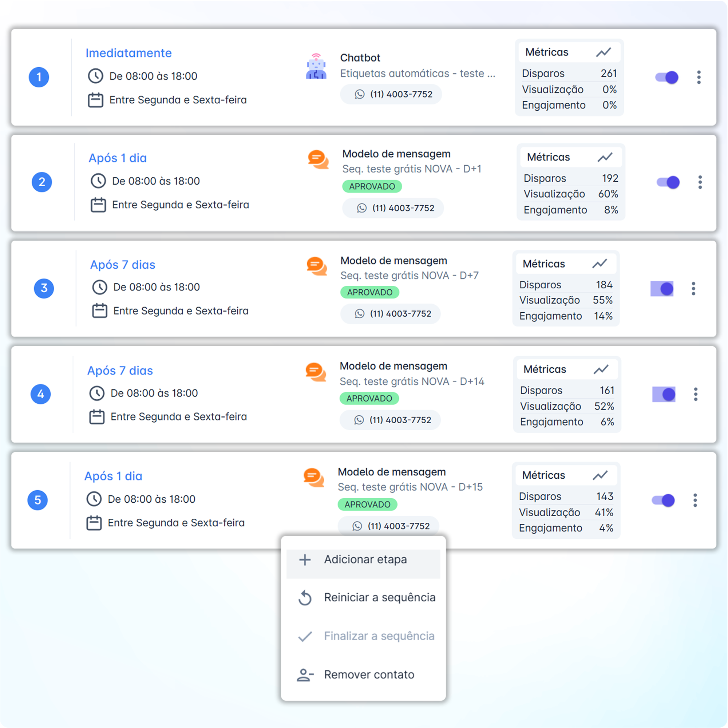Screen dimensions: 728x728
Task: Select Reiniciar a sequência from menu
Action: point(379,598)
